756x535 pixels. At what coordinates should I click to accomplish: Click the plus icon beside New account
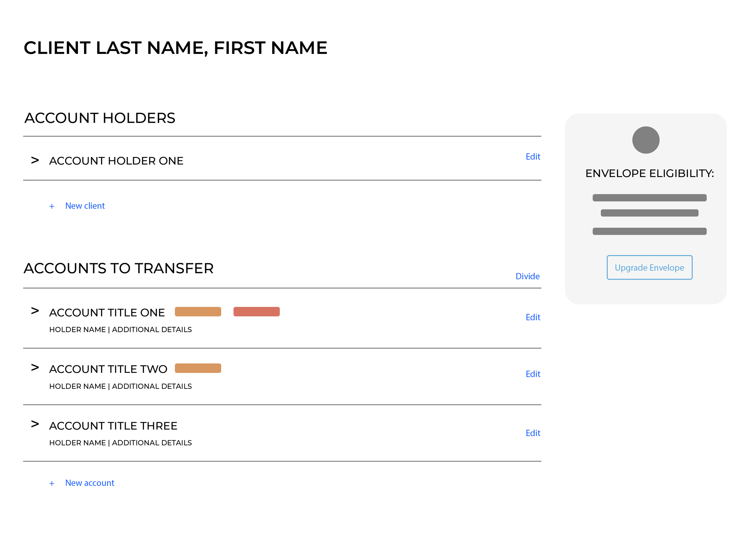pos(52,484)
